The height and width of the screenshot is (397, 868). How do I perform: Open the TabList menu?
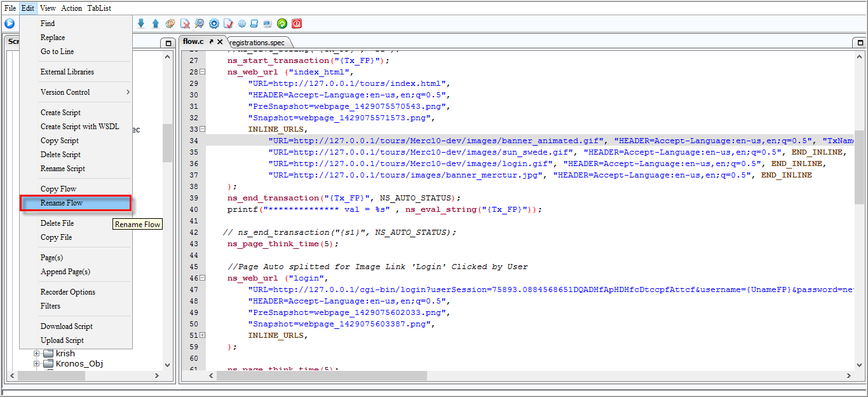point(99,8)
